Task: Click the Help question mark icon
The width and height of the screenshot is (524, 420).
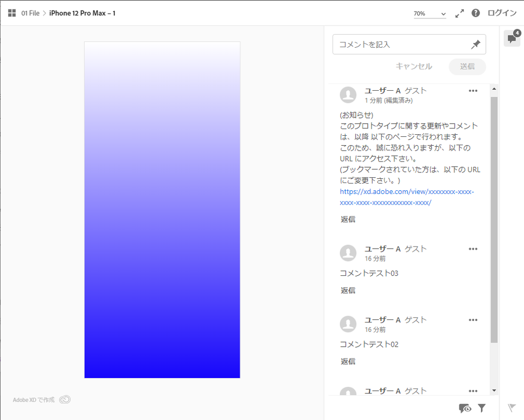Action: coord(475,13)
